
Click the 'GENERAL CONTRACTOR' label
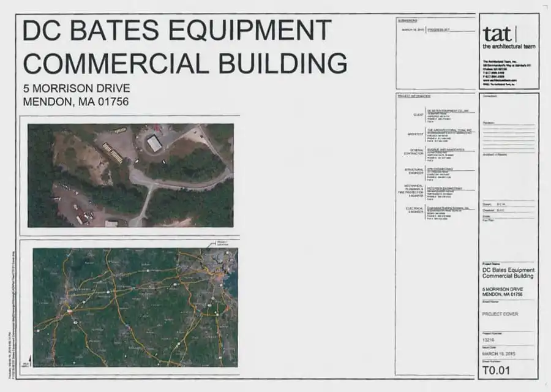(x=414, y=152)
